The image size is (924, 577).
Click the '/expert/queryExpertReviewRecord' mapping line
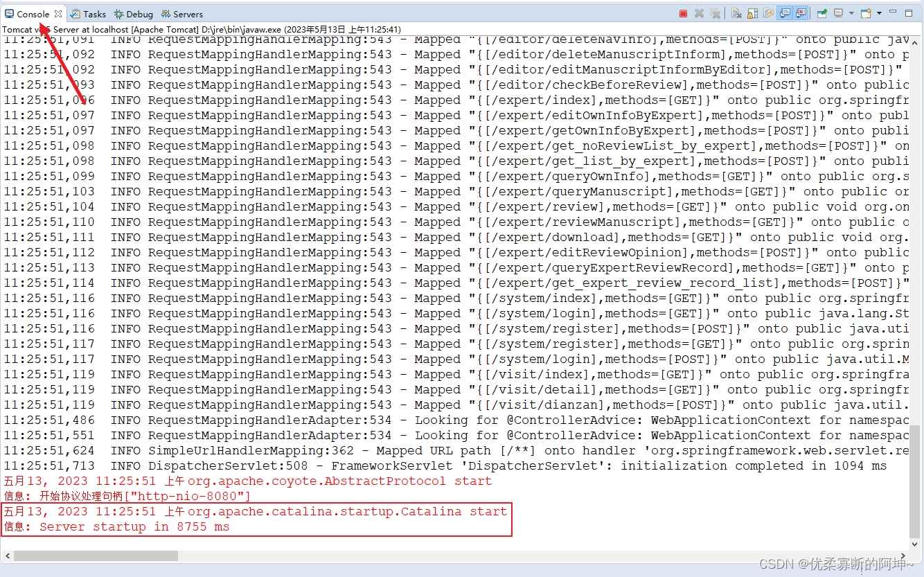click(456, 267)
